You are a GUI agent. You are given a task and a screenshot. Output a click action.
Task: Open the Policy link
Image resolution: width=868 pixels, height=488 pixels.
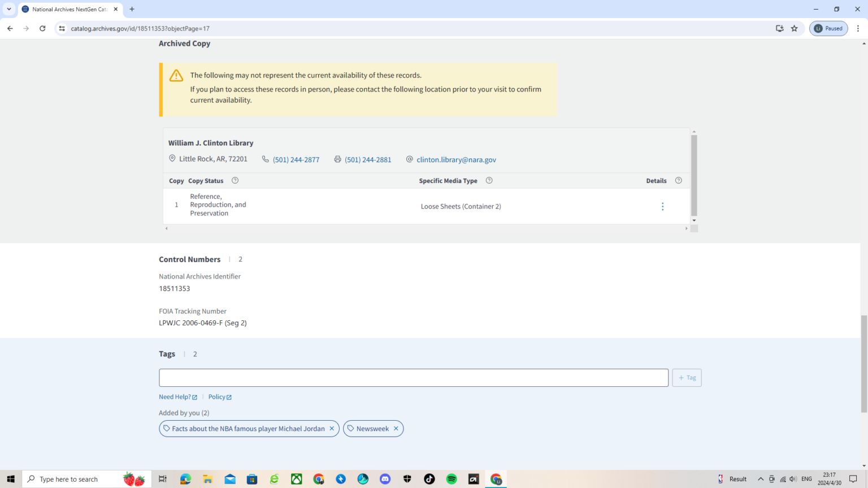click(220, 397)
